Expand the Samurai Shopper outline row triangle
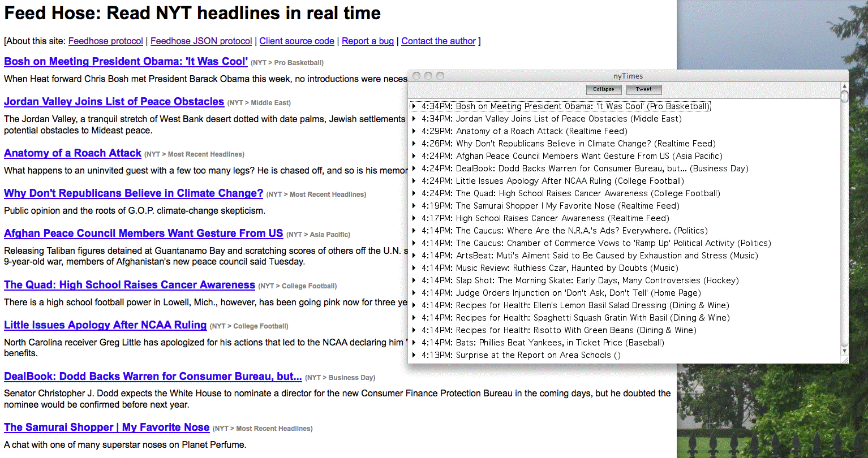The height and width of the screenshot is (458, 868). (x=414, y=206)
